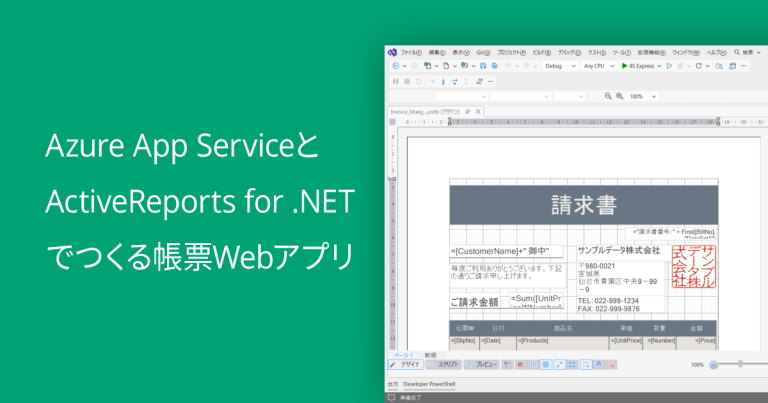The width and height of the screenshot is (768, 403).
Task: Open the プロジェクト menu
Action: (511, 52)
